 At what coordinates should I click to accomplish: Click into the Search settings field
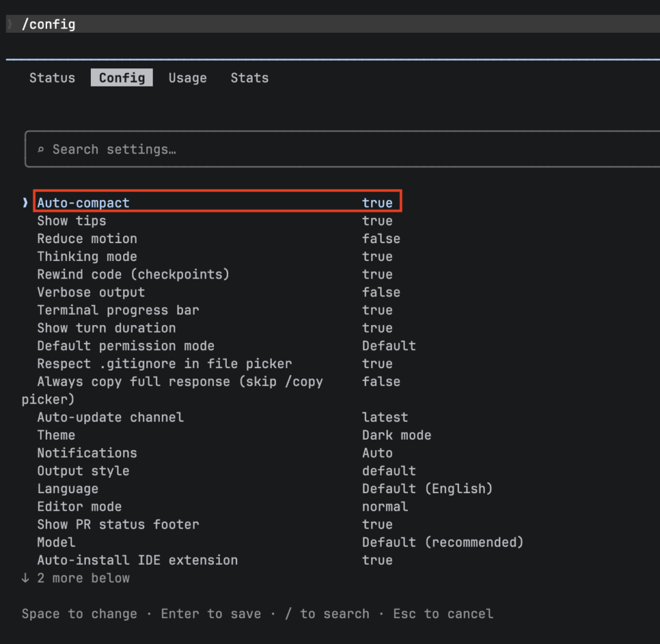click(x=322, y=150)
